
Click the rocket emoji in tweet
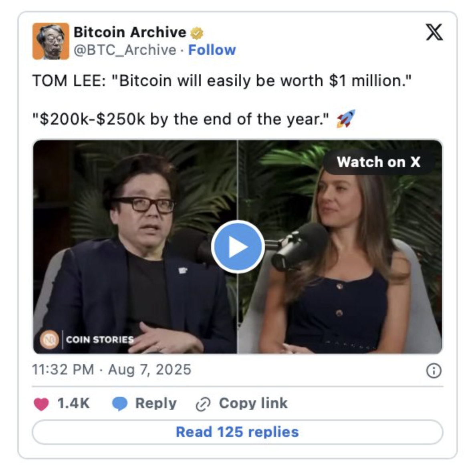pyautogui.click(x=346, y=119)
